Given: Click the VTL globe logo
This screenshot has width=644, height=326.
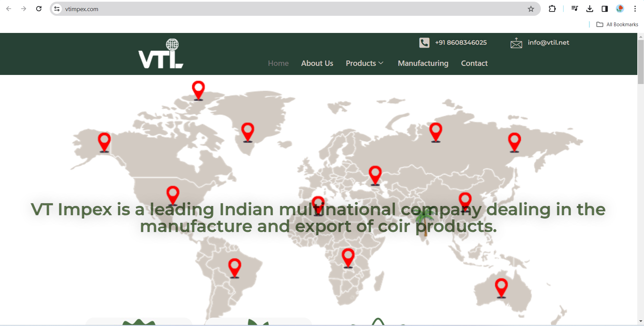Looking at the screenshot, I should [x=161, y=54].
